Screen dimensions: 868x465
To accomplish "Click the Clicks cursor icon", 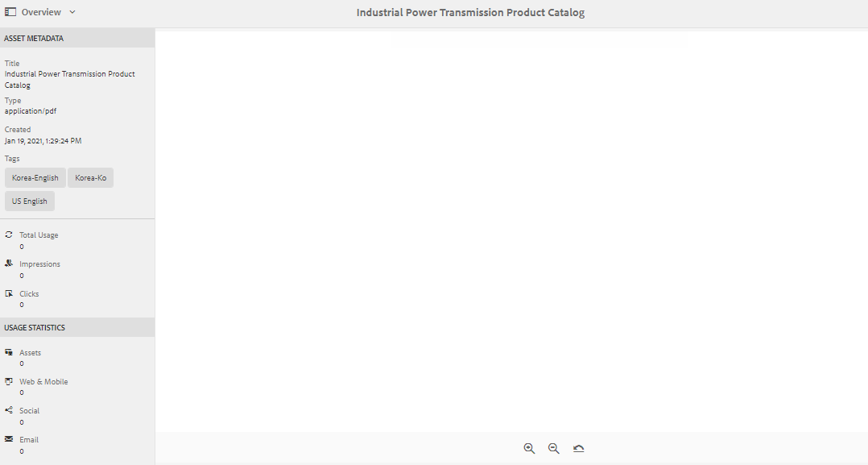I will click(8, 293).
